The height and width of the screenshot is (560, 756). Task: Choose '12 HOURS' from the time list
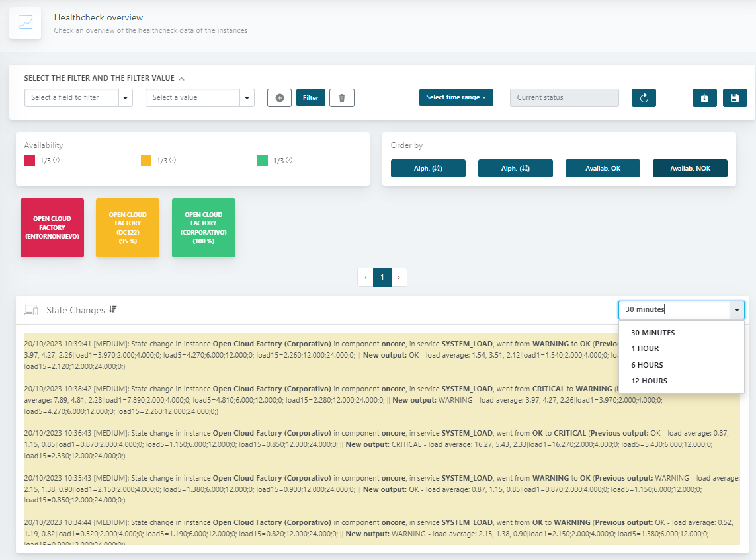click(x=649, y=381)
